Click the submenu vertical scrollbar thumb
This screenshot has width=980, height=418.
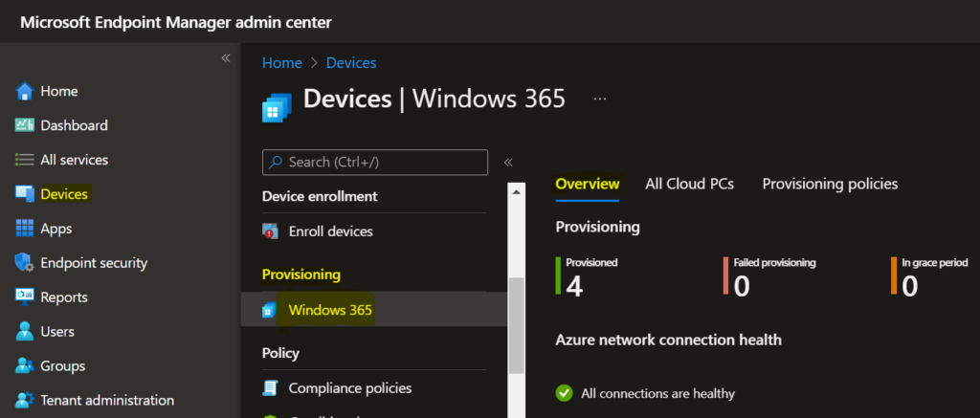click(x=516, y=325)
